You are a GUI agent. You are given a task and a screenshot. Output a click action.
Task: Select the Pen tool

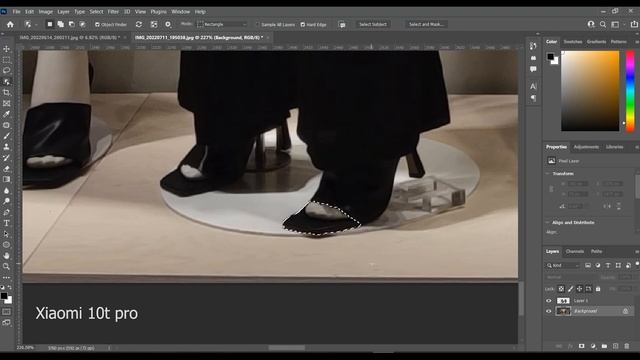[x=7, y=212]
